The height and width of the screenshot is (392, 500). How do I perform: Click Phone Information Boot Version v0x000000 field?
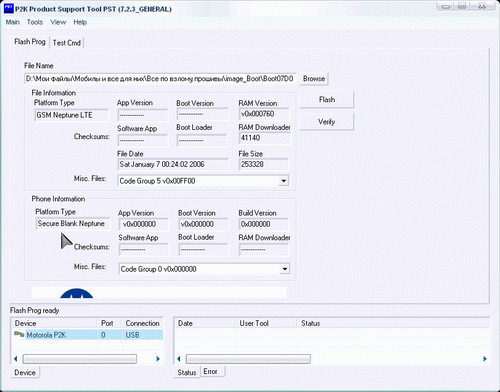pos(203,224)
